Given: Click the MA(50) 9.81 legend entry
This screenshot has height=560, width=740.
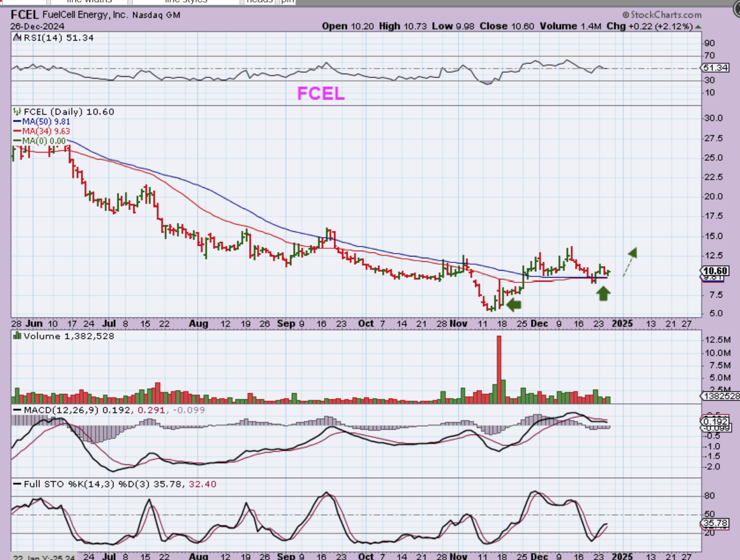Looking at the screenshot, I should coord(42,122).
